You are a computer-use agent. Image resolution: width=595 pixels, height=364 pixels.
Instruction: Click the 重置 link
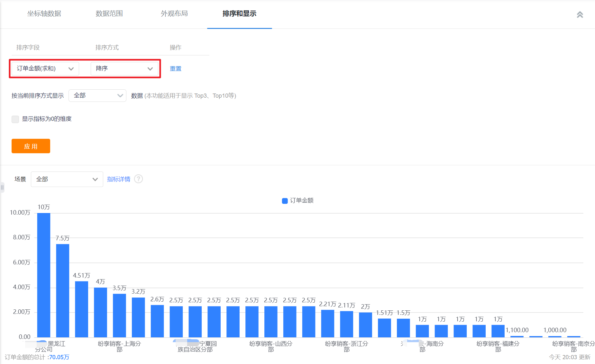pyautogui.click(x=176, y=69)
